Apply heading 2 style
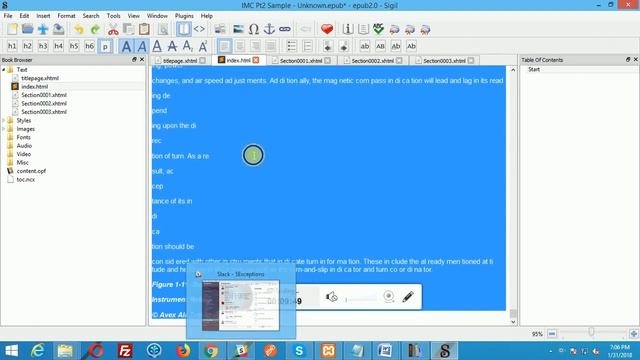640x360 pixels. click(x=27, y=46)
